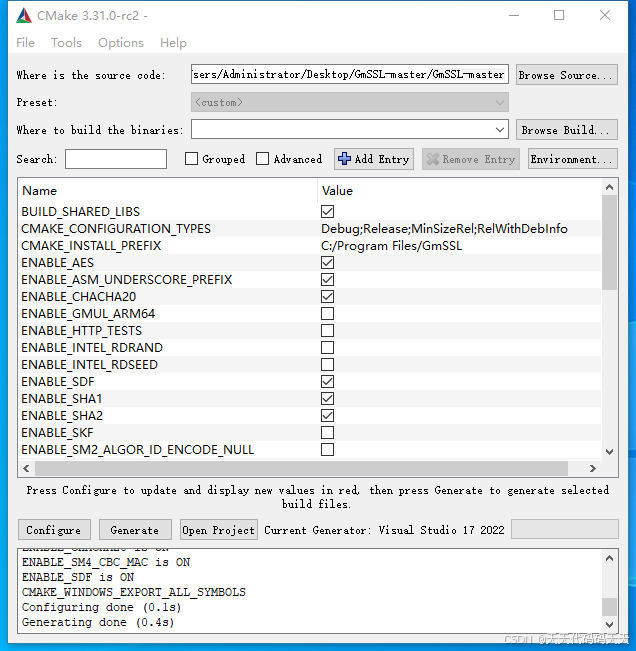Toggle ENABLE_SHA1 checkbox
This screenshot has height=651, width=636.
coord(328,399)
